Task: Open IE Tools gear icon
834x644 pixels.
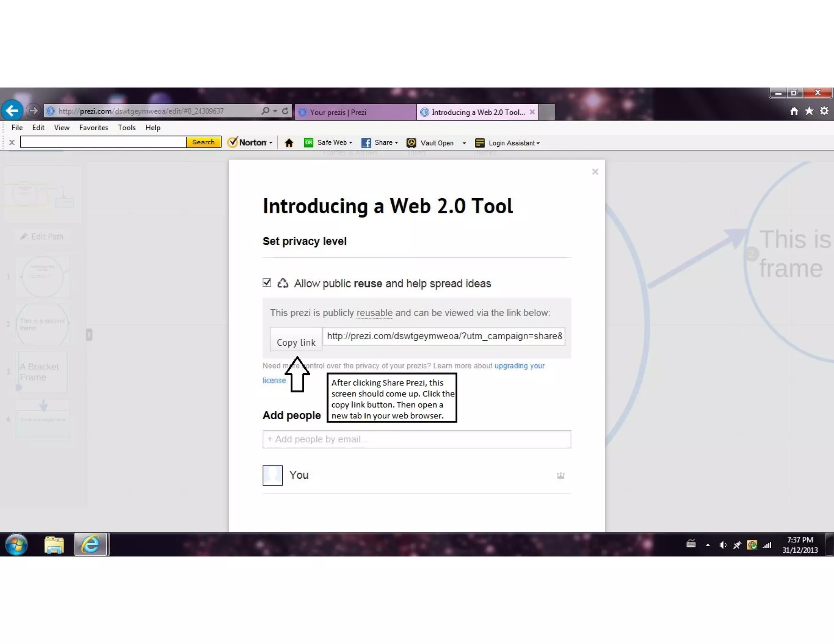Action: pyautogui.click(x=824, y=111)
